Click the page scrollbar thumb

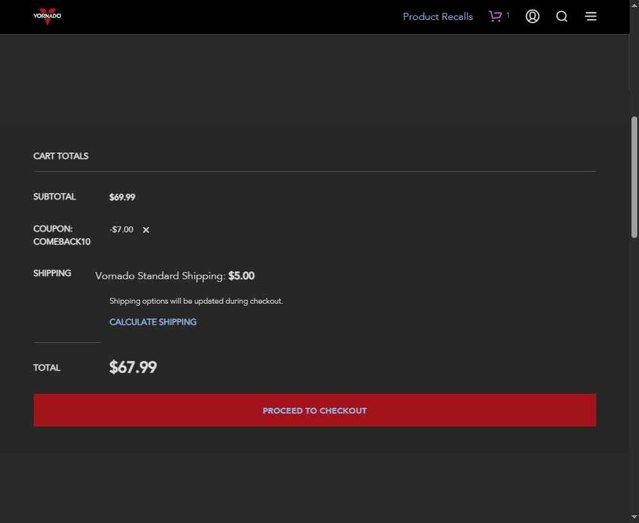634,177
